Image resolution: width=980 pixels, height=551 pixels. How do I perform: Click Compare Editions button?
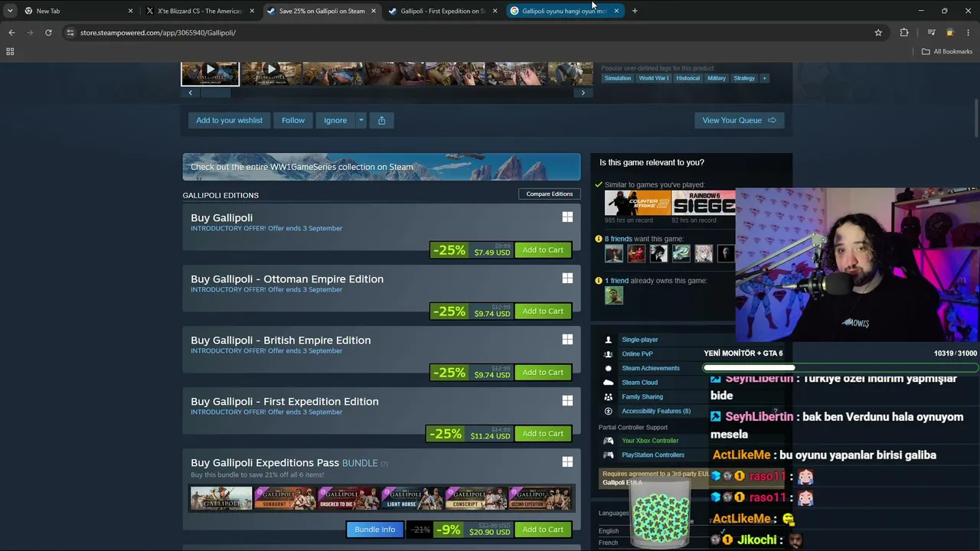pyautogui.click(x=549, y=194)
